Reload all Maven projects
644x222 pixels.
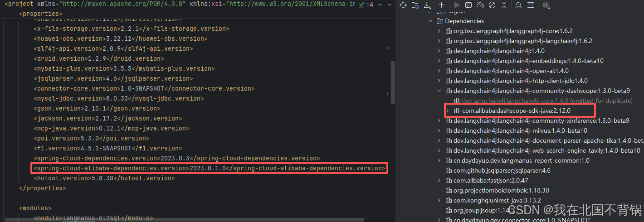(x=403, y=5)
